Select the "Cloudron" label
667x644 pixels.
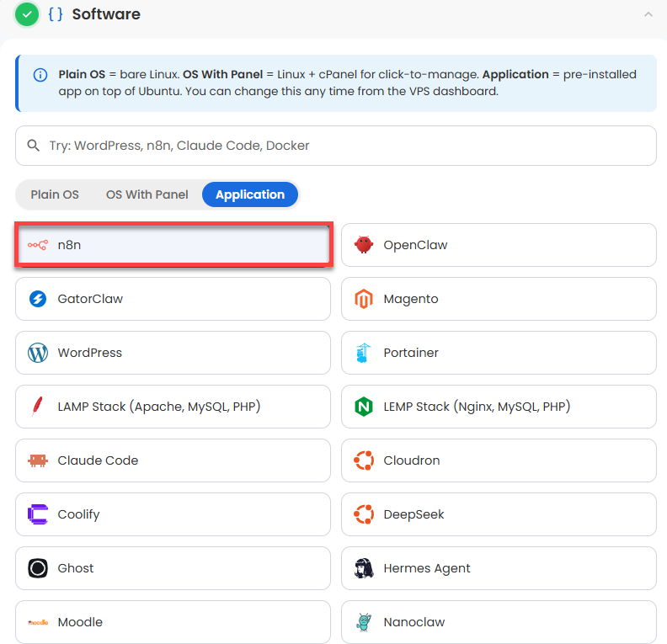click(x=412, y=460)
